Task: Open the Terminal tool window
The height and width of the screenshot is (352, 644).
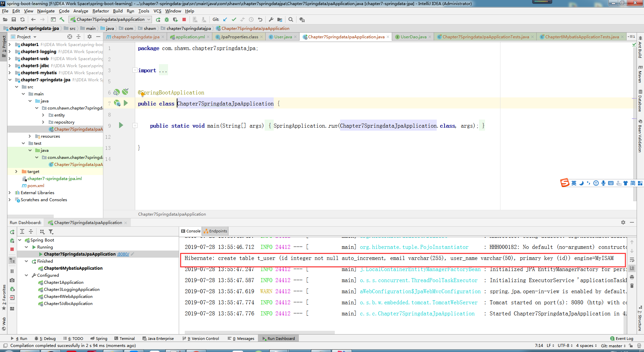Action: pyautogui.click(x=124, y=339)
